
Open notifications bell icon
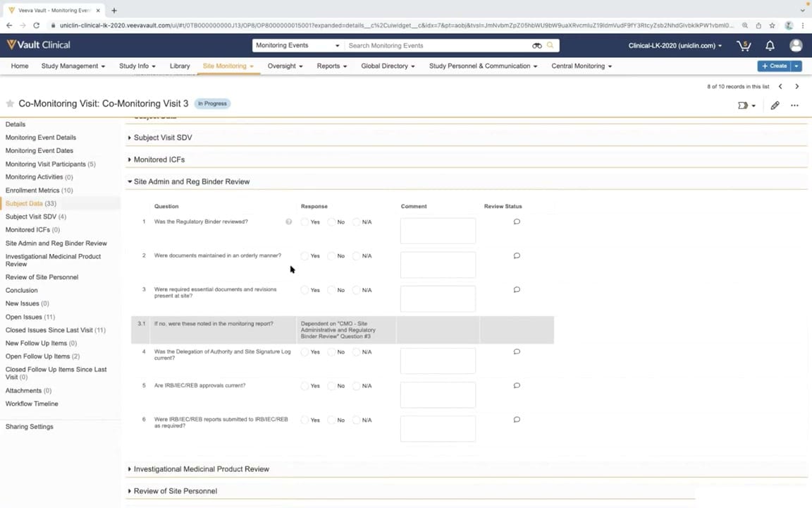[x=770, y=46]
